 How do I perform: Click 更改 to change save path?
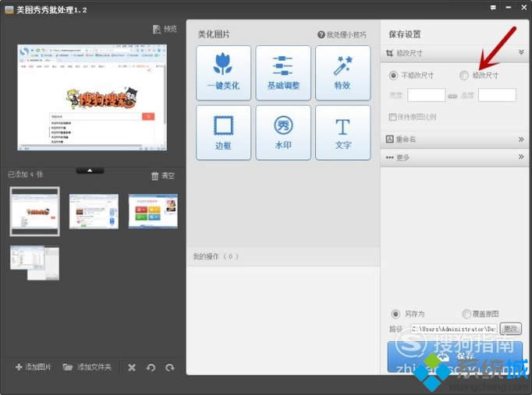(x=510, y=329)
